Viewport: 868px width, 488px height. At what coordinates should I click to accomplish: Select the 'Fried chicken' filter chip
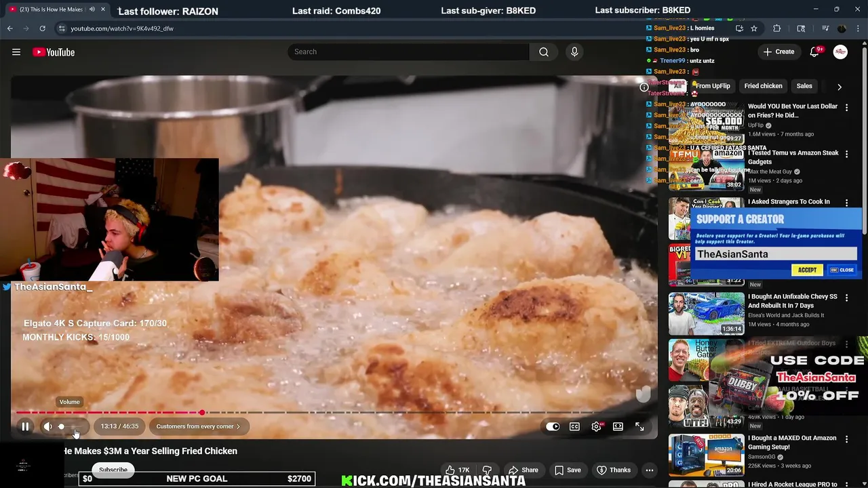pyautogui.click(x=763, y=86)
